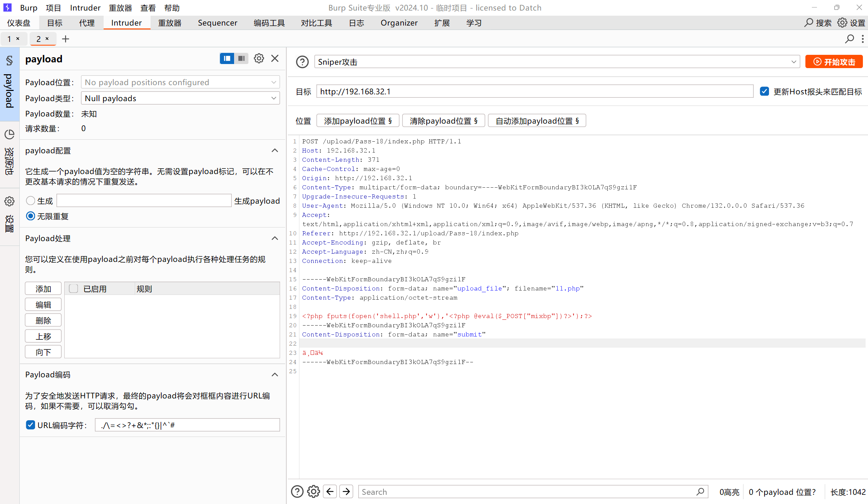Add a new Intruder tab with plus
This screenshot has width=868, height=504.
coord(65,39)
